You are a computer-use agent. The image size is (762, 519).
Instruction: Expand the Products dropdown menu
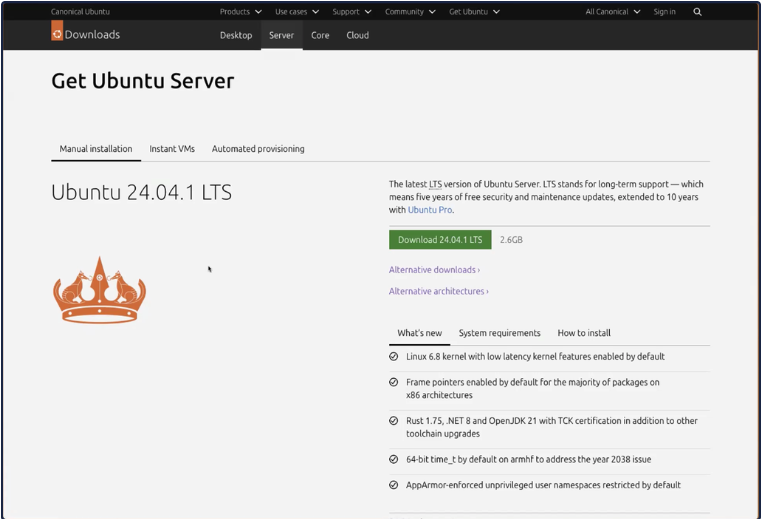240,12
